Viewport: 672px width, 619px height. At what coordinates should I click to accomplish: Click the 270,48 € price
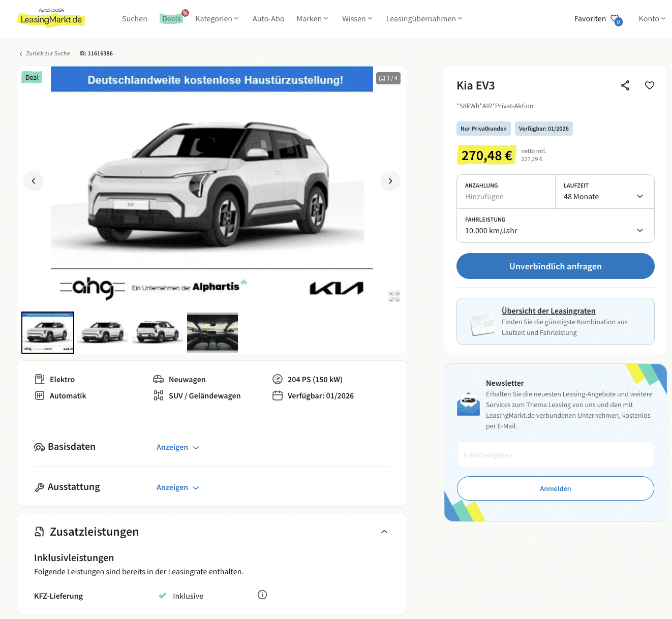[486, 156]
